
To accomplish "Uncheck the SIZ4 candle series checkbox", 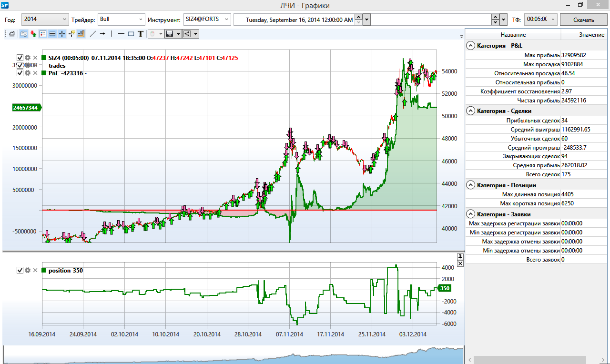I will (x=20, y=58).
